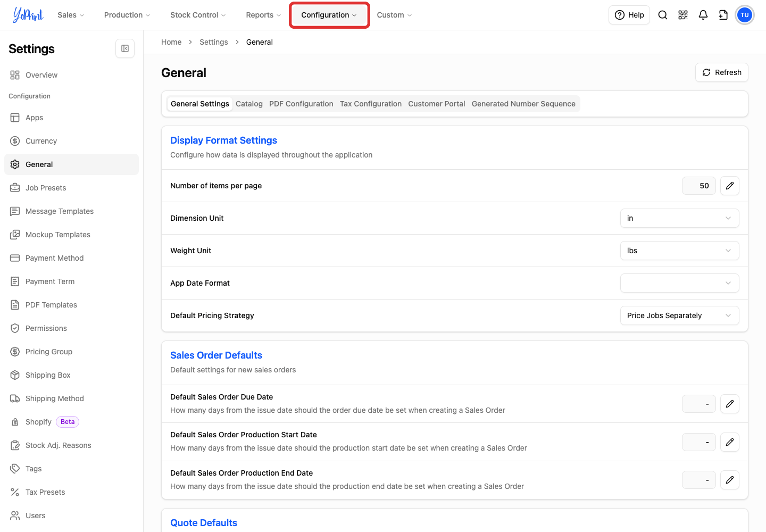Image resolution: width=766 pixels, height=532 pixels.
Task: Open the Custom menu
Action: pyautogui.click(x=394, y=15)
